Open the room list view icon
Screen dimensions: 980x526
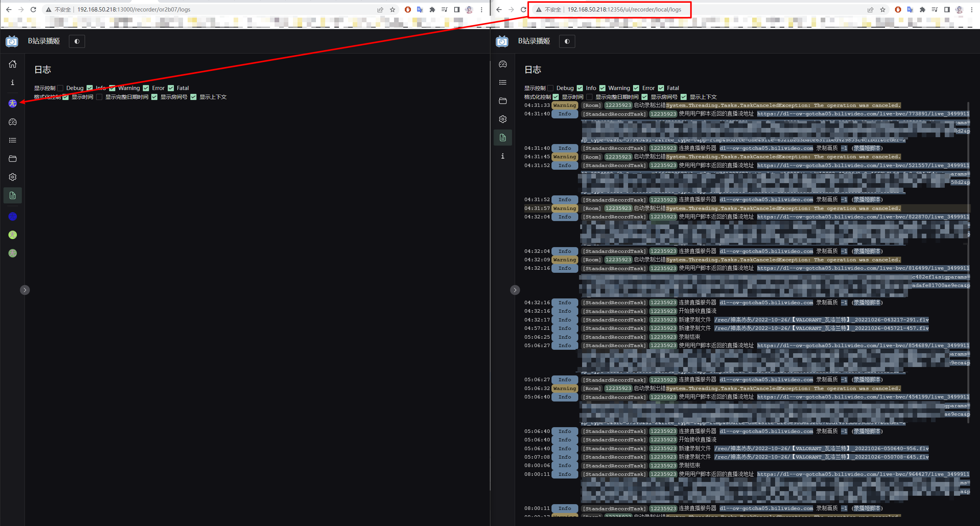(12, 140)
